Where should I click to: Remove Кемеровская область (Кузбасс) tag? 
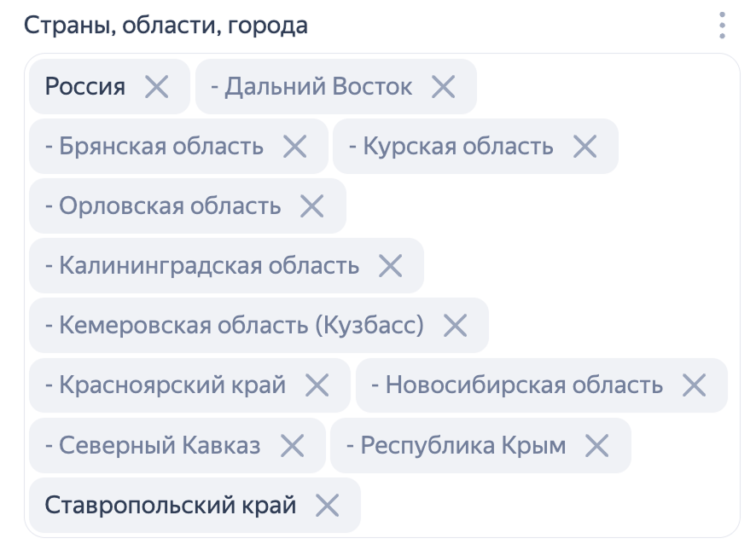[x=455, y=326]
